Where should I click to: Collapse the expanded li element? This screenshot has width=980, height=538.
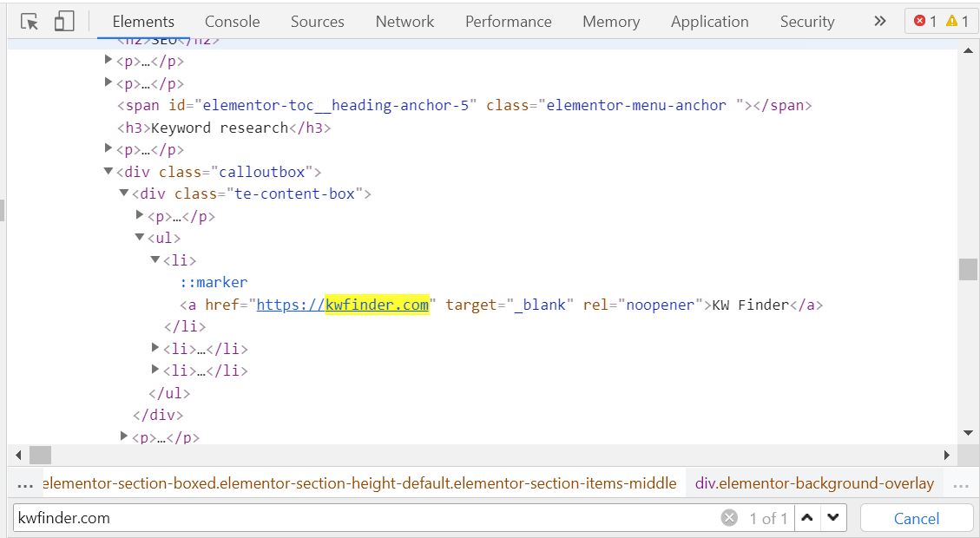point(155,259)
